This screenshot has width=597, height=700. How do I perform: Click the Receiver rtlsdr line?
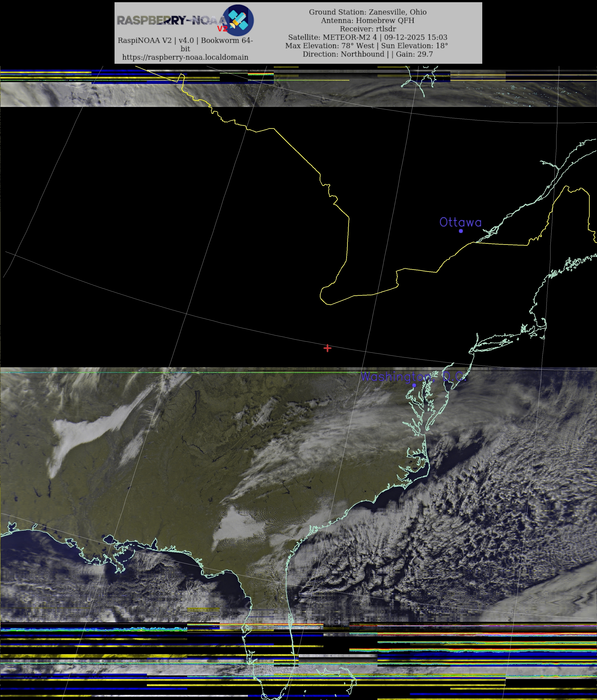pyautogui.click(x=368, y=29)
